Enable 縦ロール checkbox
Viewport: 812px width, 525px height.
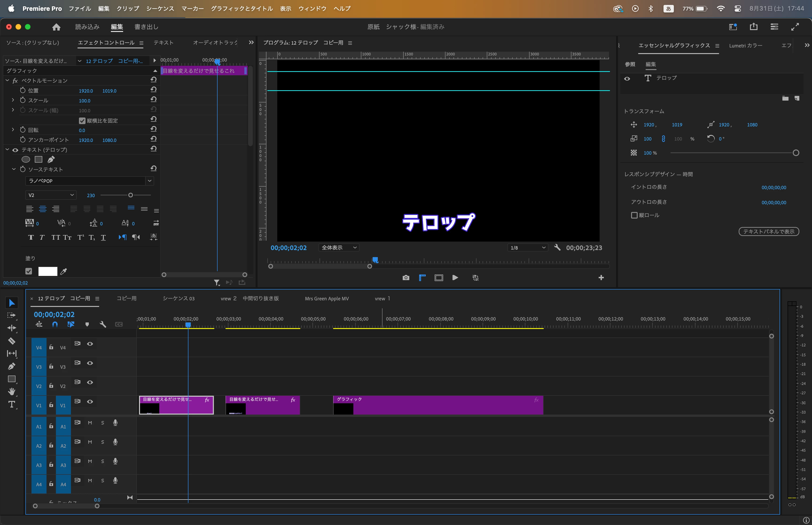pyautogui.click(x=634, y=215)
